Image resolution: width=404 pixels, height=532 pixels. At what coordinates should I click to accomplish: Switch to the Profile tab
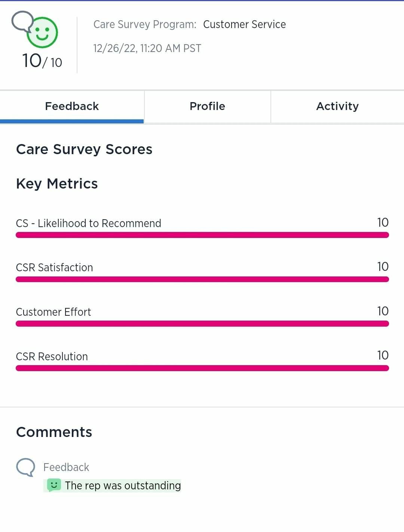tap(207, 107)
